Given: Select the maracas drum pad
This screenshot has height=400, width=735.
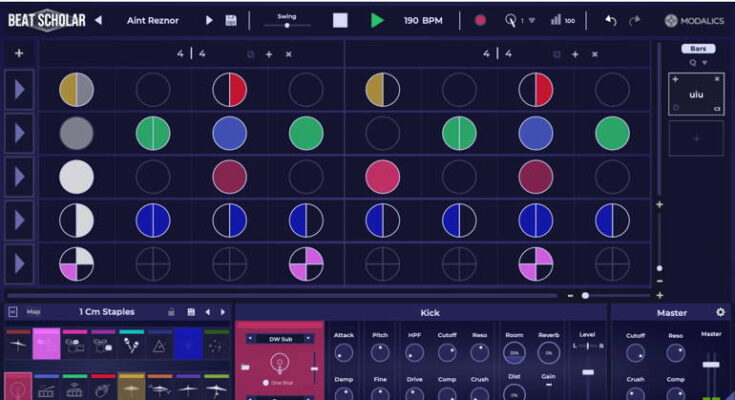Looking at the screenshot, I should pos(132,345).
